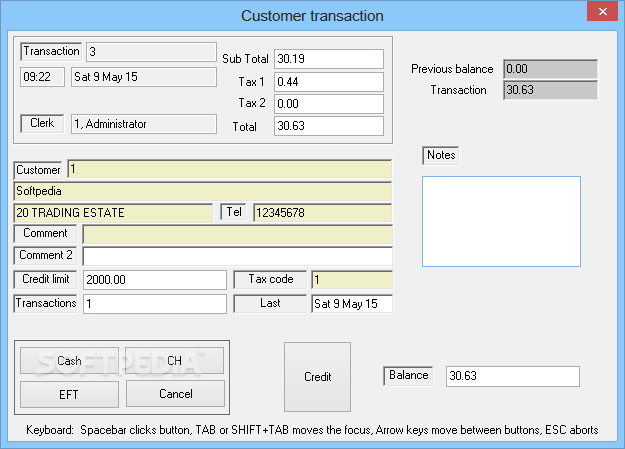Cancel the customer transaction
625x449 pixels.
(175, 394)
